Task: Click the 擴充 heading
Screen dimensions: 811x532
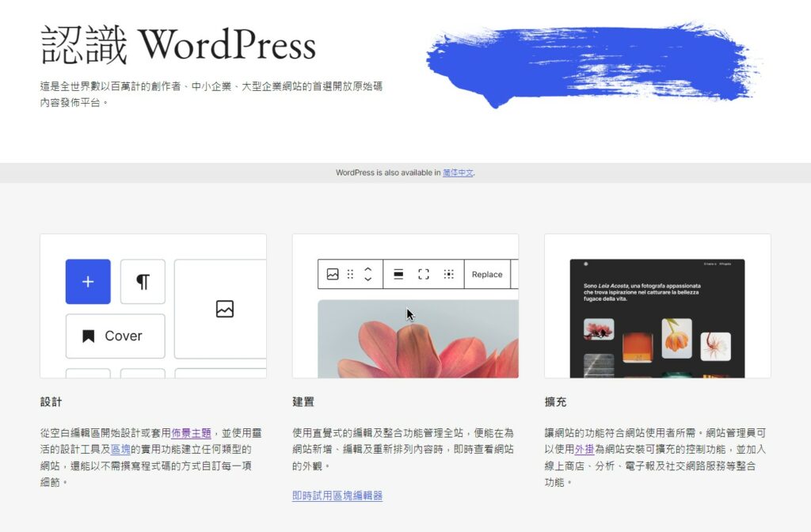Action: coord(555,401)
